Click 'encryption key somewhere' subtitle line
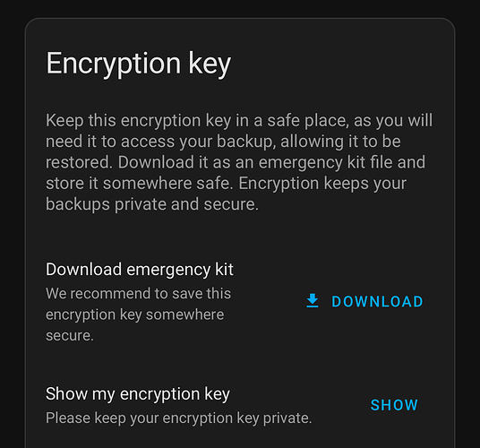 click(135, 314)
